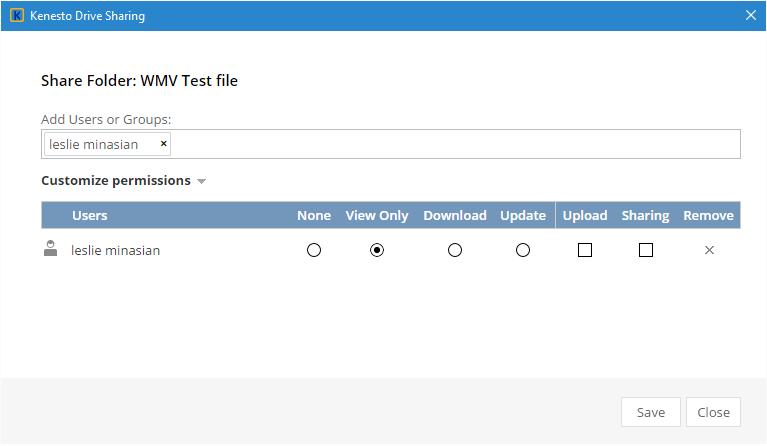Click the Kenesto Drive Sharing title text
The height and width of the screenshot is (446, 767).
(88, 16)
